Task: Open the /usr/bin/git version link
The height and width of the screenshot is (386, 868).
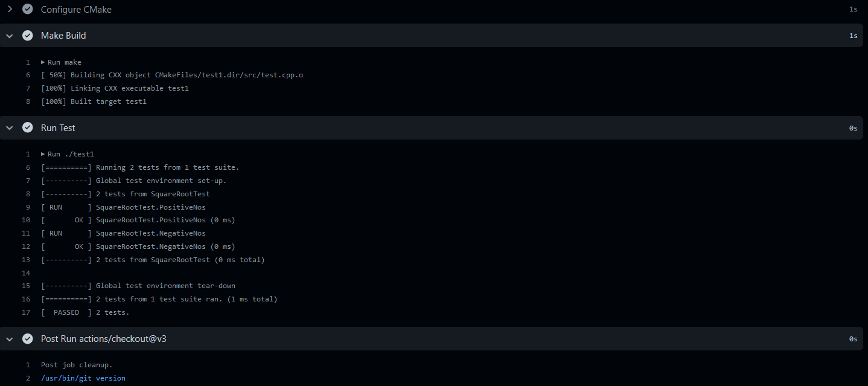Action: click(x=83, y=378)
